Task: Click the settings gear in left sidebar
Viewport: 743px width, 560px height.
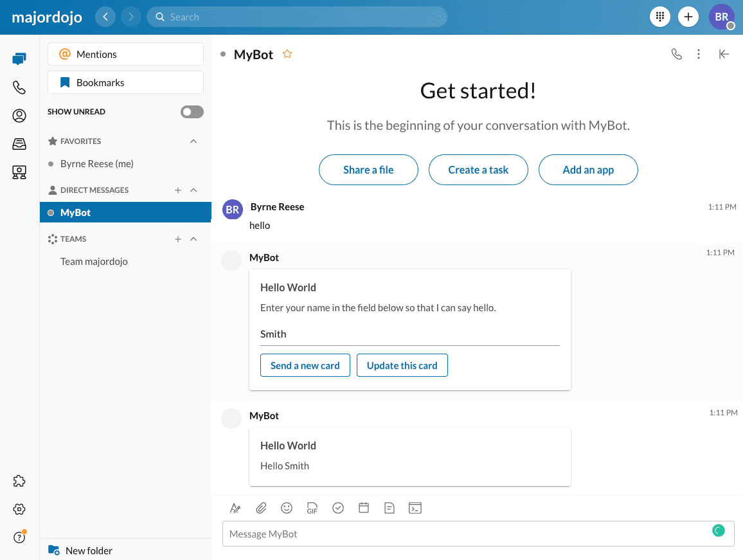Action: 19,509
